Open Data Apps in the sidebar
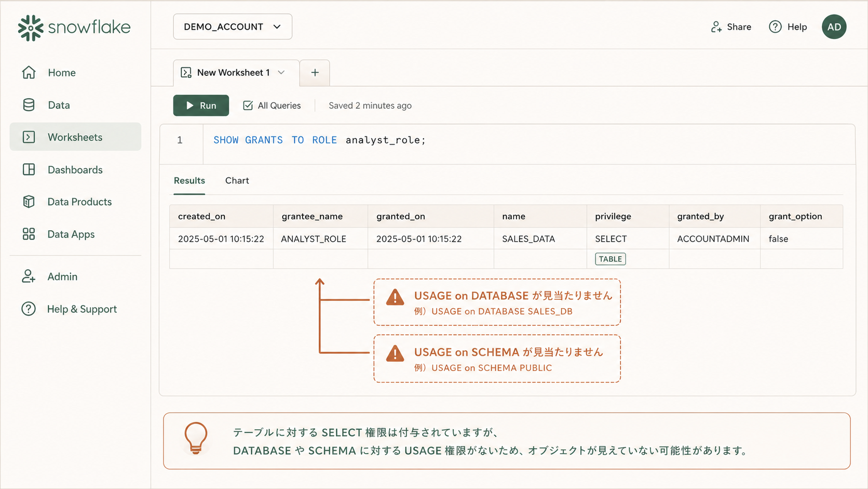This screenshot has width=868, height=489. (x=75, y=234)
